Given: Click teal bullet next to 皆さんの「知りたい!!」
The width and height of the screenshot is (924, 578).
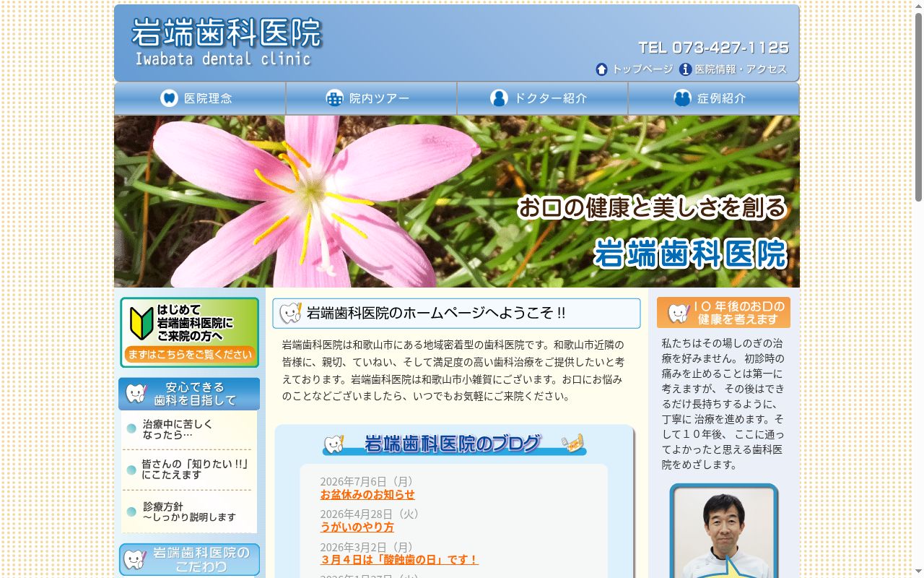Looking at the screenshot, I should click(x=131, y=470).
